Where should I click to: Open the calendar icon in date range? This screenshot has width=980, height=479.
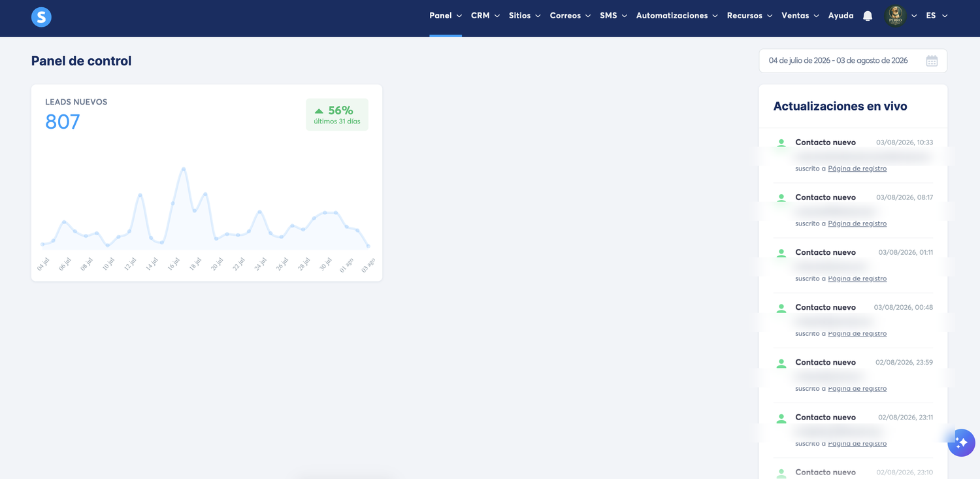[932, 61]
